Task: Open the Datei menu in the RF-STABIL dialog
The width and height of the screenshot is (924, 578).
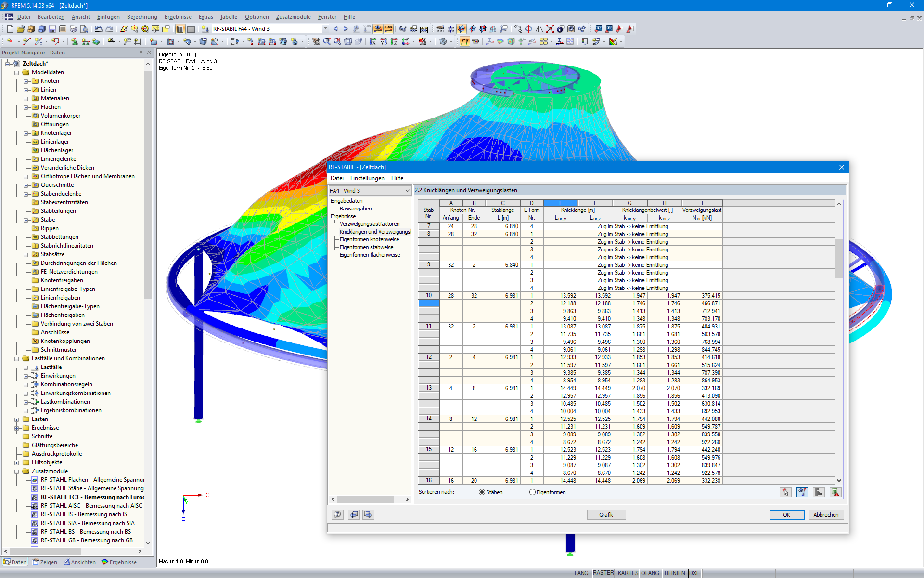Action: [337, 178]
